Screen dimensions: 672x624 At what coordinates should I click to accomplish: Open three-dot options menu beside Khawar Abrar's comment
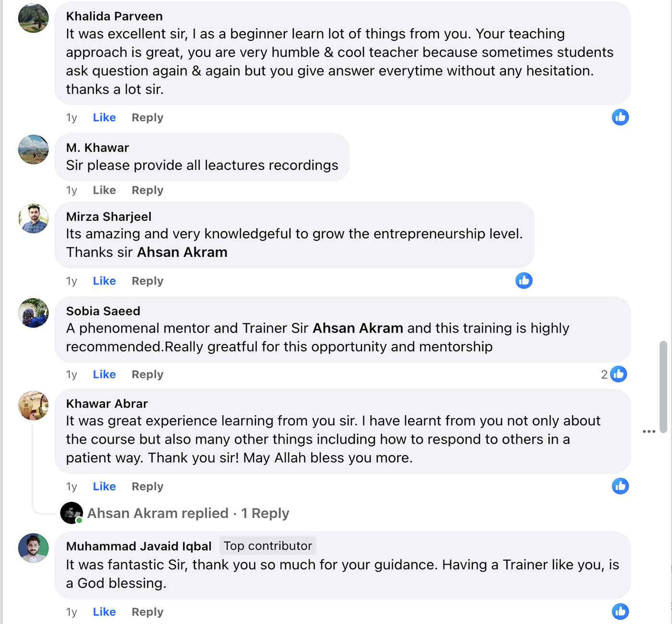649,432
